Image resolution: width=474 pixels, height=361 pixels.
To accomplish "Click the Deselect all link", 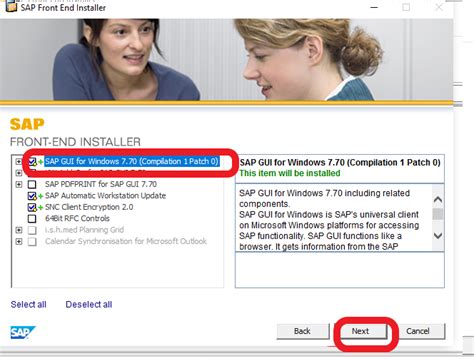I will coord(89,304).
